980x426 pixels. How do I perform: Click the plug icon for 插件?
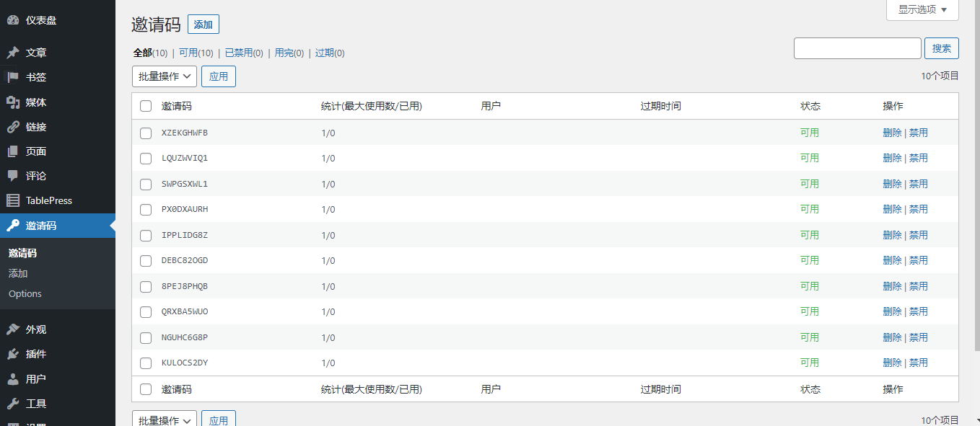pyautogui.click(x=13, y=354)
